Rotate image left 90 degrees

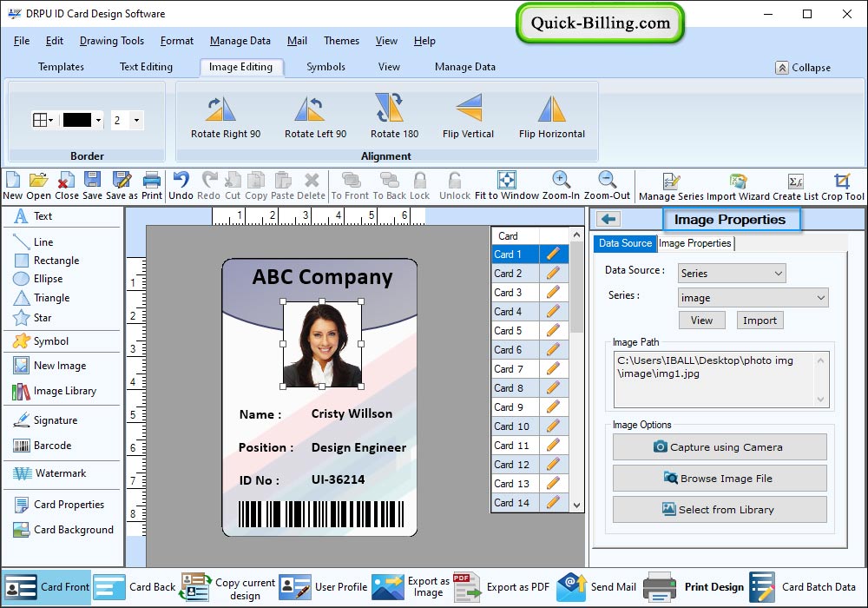pos(315,117)
